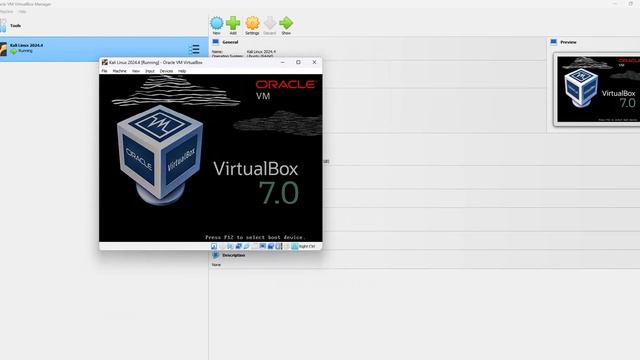Click the green Show arrow icon
The height and width of the screenshot is (360, 640).
point(286,23)
